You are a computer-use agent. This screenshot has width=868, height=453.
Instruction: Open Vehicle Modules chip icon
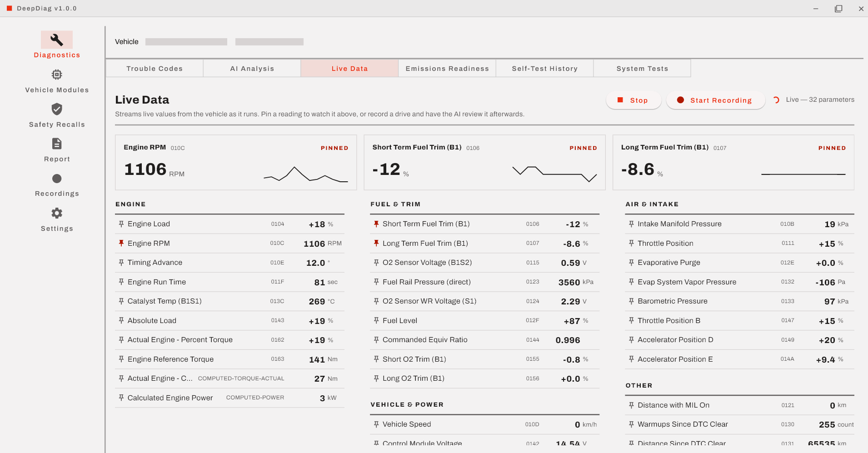[x=57, y=75]
